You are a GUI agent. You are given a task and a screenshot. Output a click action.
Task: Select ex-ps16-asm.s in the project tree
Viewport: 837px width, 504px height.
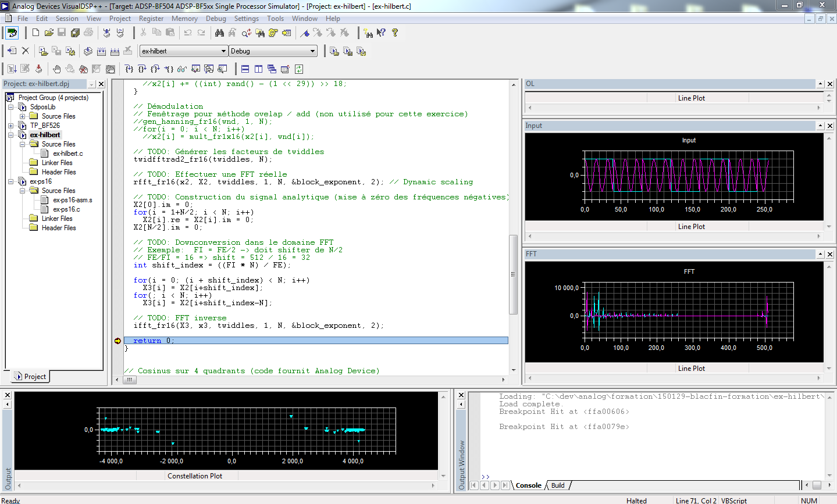(x=72, y=200)
